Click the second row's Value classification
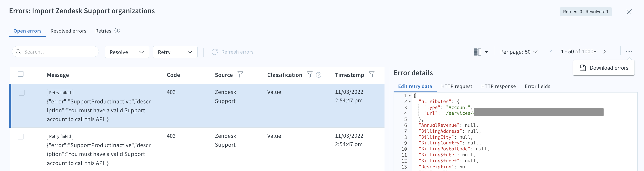 (274, 136)
